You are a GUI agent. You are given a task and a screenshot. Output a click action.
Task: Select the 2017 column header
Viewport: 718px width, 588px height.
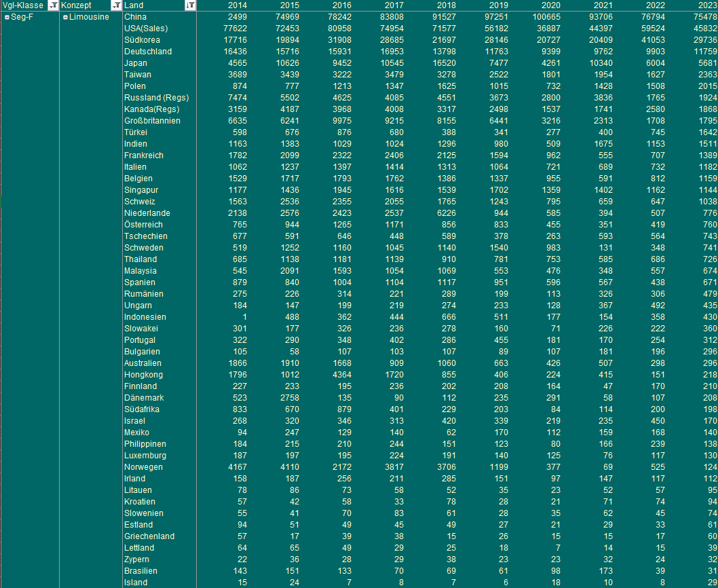coord(394,5)
